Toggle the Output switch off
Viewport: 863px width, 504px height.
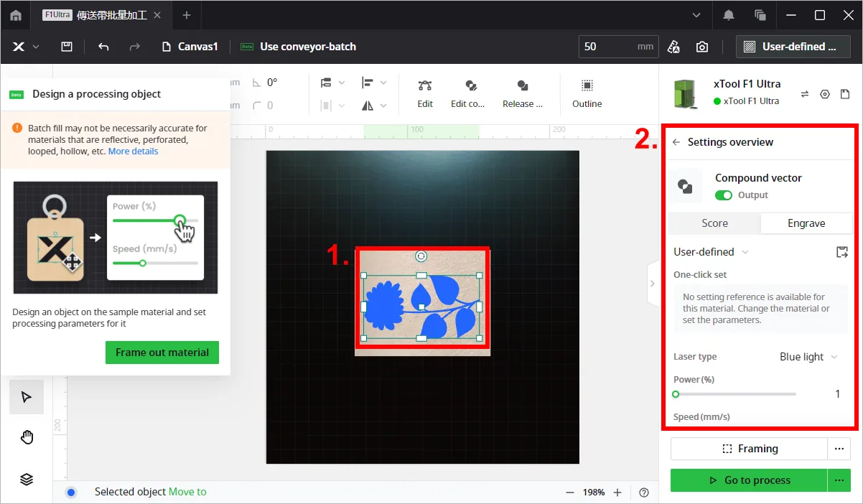click(724, 195)
